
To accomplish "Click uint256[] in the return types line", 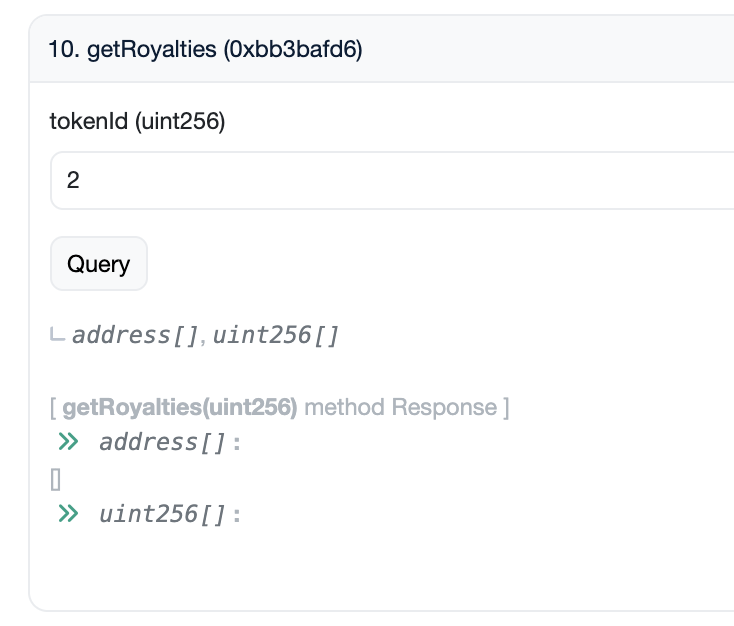I will [x=276, y=334].
